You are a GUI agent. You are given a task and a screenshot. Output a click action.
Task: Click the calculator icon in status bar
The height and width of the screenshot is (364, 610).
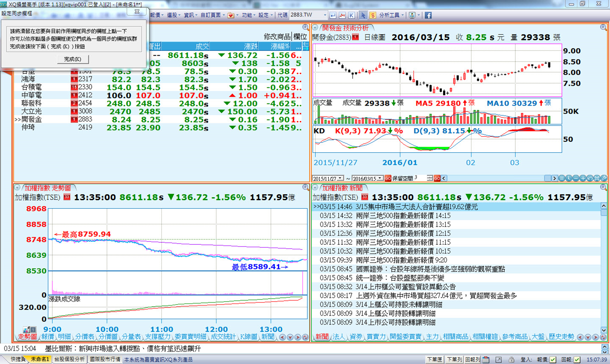[486, 359]
